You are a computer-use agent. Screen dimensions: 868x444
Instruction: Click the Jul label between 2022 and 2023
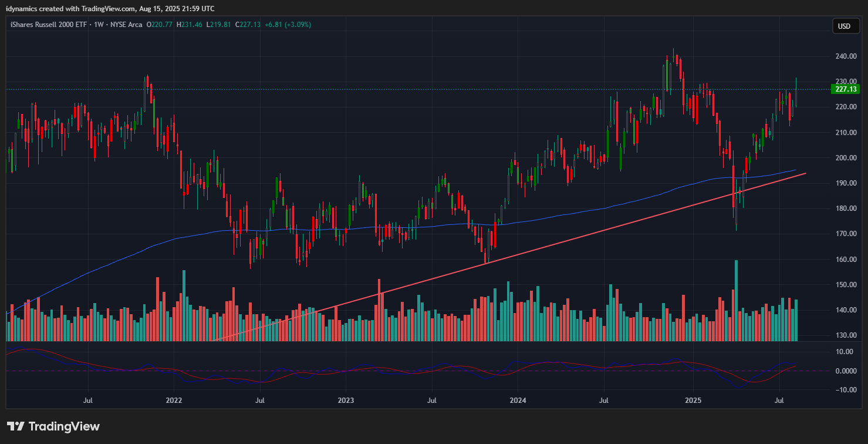[x=259, y=401]
